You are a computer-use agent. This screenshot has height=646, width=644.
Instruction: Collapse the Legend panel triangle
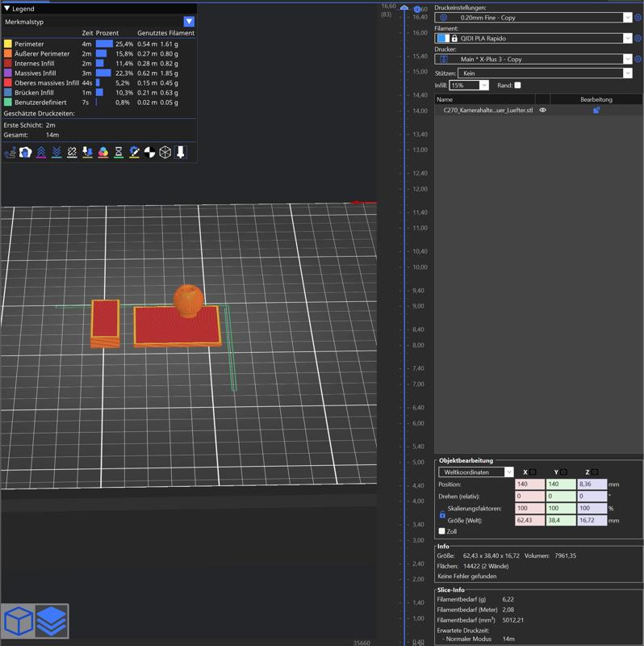click(7, 8)
